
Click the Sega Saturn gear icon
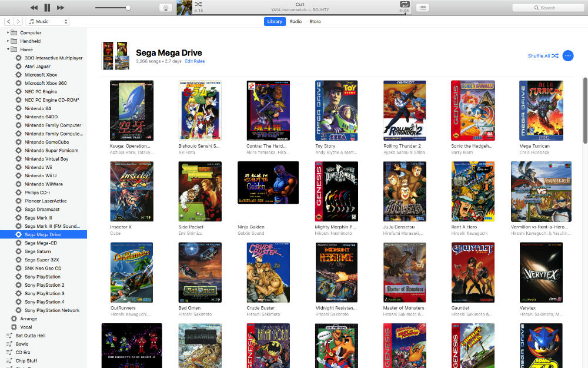(x=18, y=251)
